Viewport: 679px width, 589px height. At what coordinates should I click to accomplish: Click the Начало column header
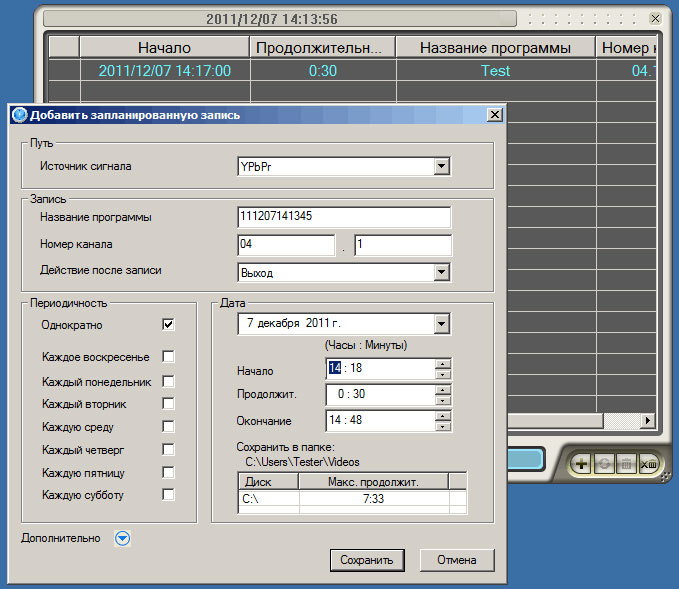pos(164,47)
